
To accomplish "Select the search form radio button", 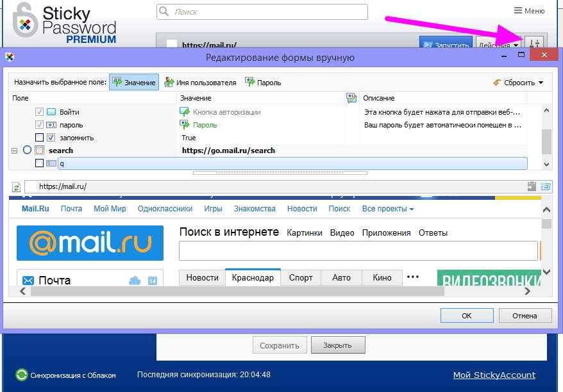I will click(x=27, y=151).
